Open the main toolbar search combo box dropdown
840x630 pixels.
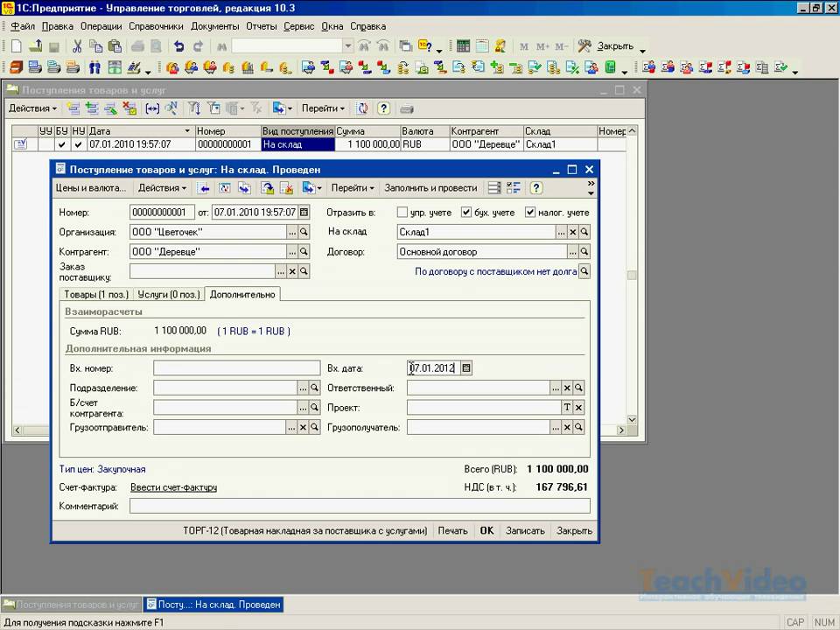tap(347, 46)
